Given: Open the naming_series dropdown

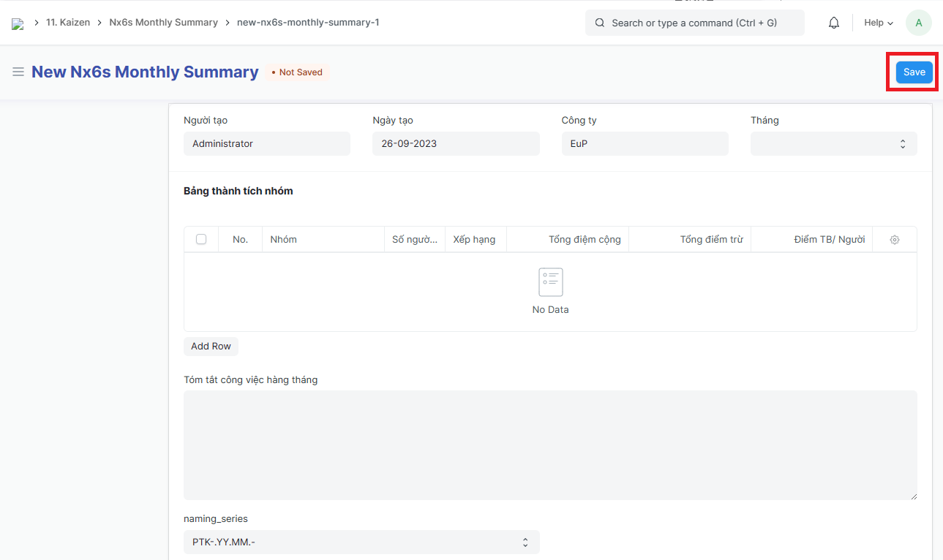Looking at the screenshot, I should [361, 542].
